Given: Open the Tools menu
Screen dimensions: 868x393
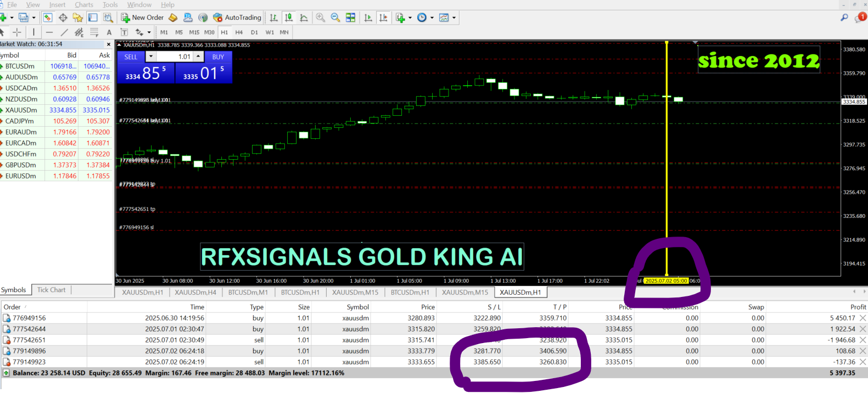Looking at the screenshot, I should click(x=110, y=4).
